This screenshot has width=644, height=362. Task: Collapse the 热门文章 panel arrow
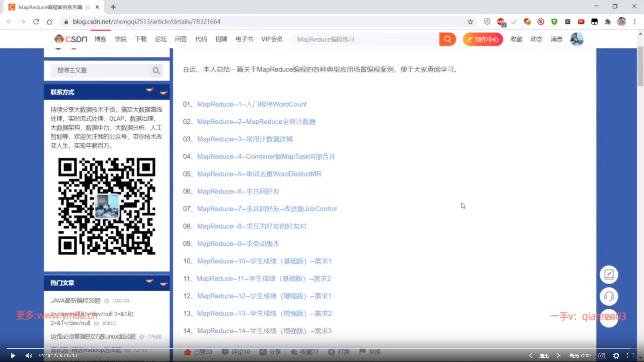tap(163, 283)
